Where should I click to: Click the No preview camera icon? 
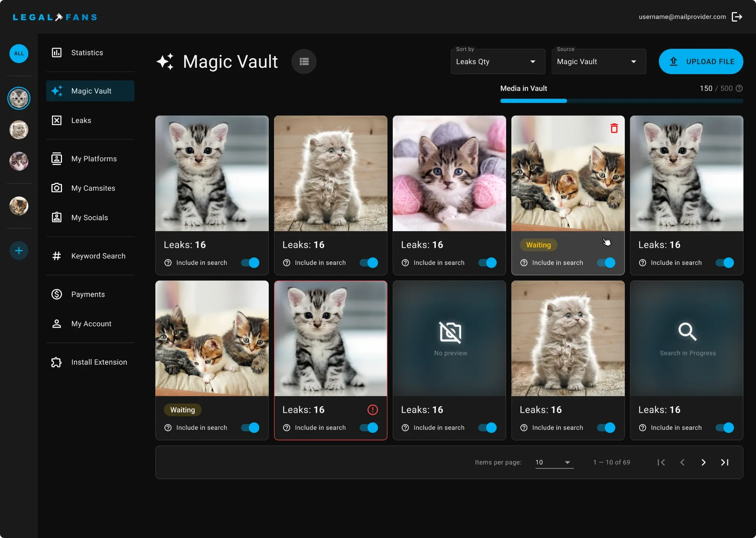point(450,333)
